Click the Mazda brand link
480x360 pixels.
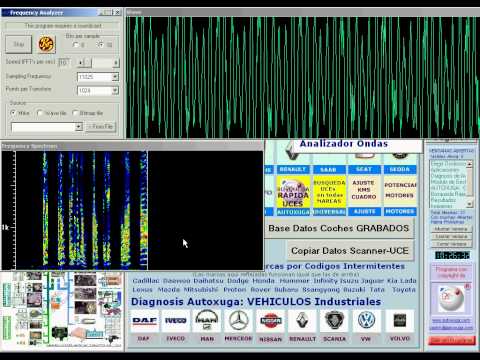[x=168, y=290]
